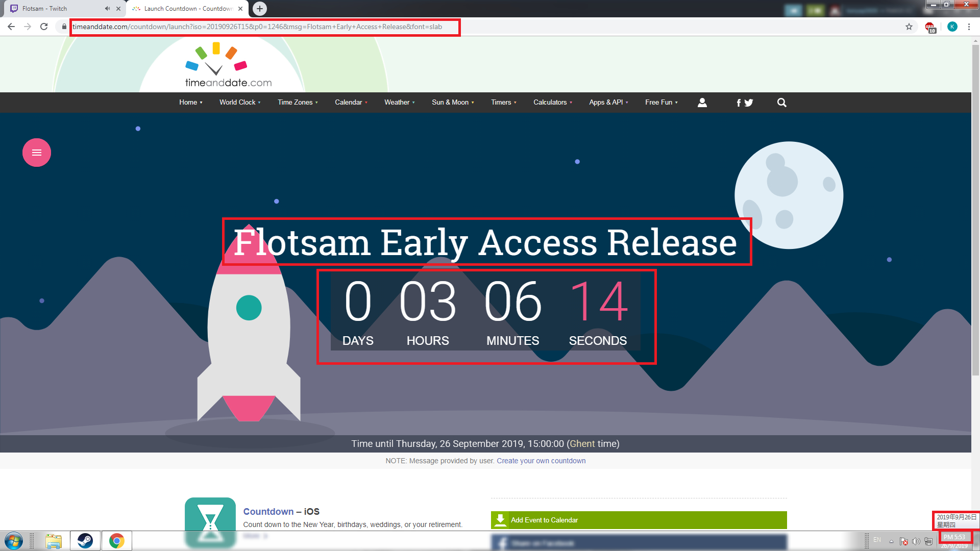Click the taskbar clock showing PM 5:53
The image size is (980, 551).
tap(954, 537)
